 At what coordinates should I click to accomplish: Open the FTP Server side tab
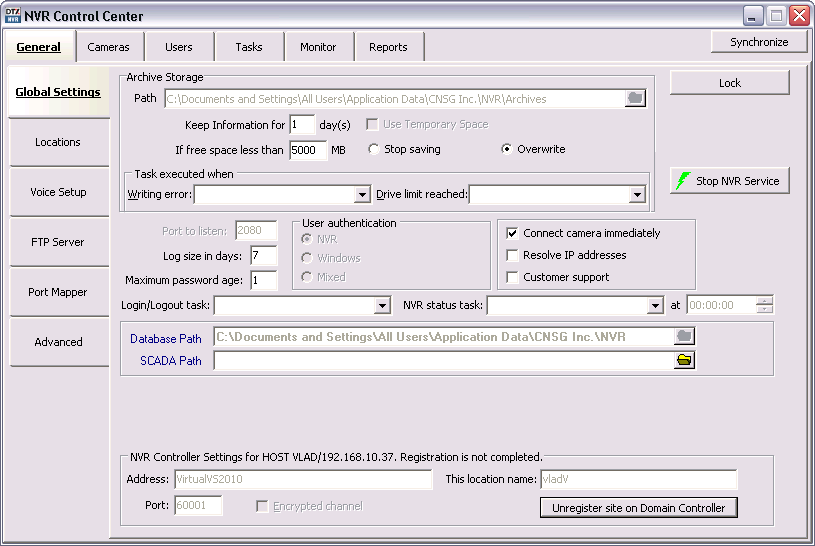[x=58, y=242]
